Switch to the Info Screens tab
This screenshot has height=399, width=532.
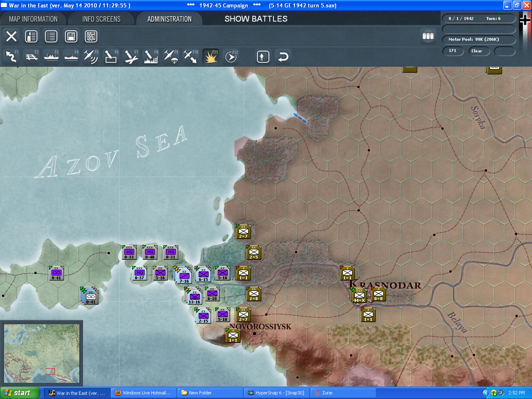click(x=101, y=19)
